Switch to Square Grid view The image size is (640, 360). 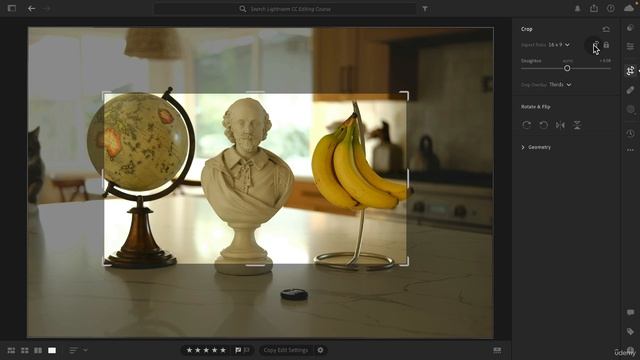[x=25, y=350]
